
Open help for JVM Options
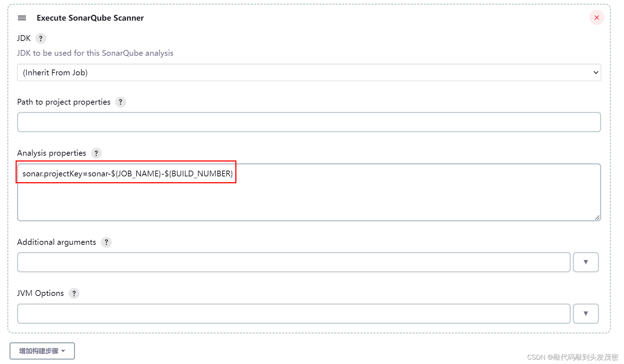tap(74, 293)
